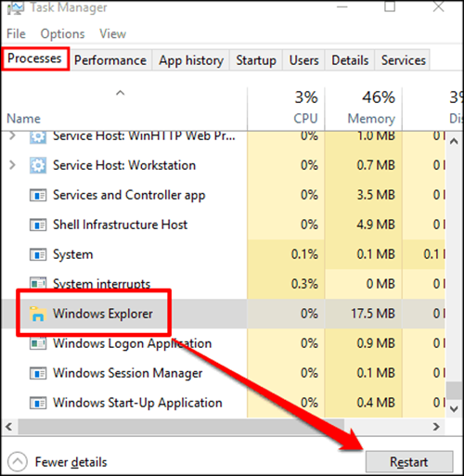Switch to the Performance tab

pos(110,60)
